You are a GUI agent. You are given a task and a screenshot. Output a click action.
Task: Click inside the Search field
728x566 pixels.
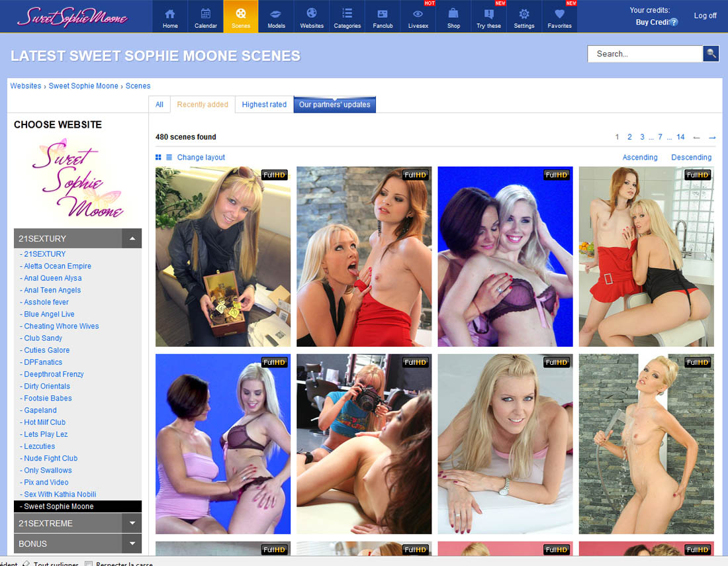(645, 54)
